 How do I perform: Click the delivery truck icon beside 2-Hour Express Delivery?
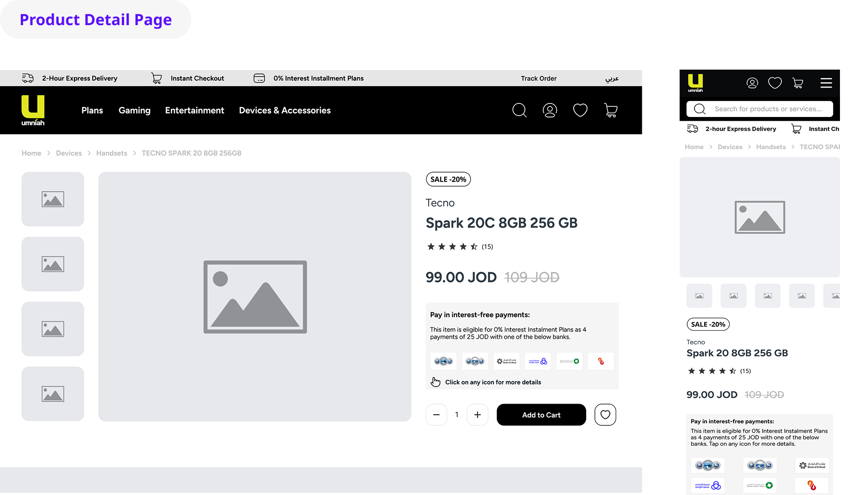coord(28,78)
